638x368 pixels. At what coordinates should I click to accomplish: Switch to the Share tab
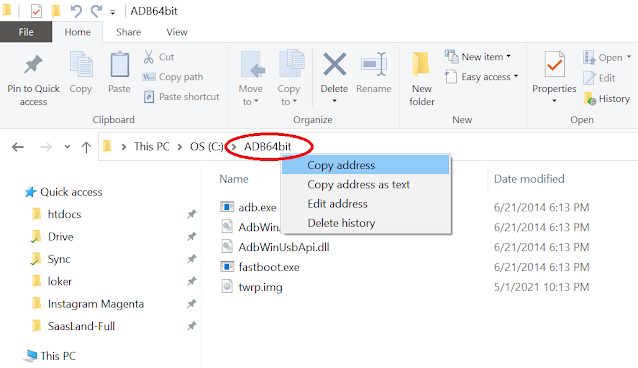point(129,32)
